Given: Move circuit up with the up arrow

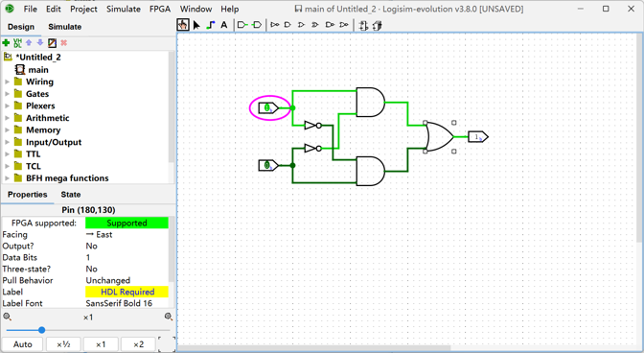Looking at the screenshot, I should click(29, 42).
